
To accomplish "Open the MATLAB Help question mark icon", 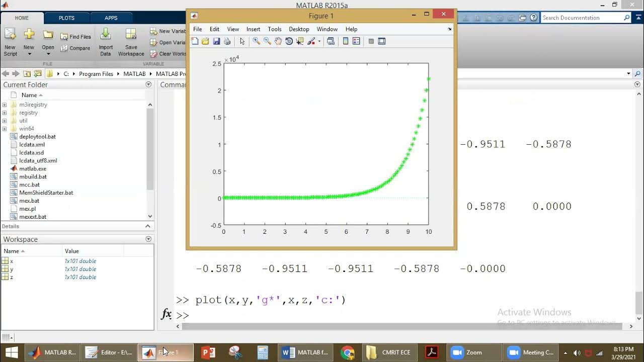I will tap(534, 18).
